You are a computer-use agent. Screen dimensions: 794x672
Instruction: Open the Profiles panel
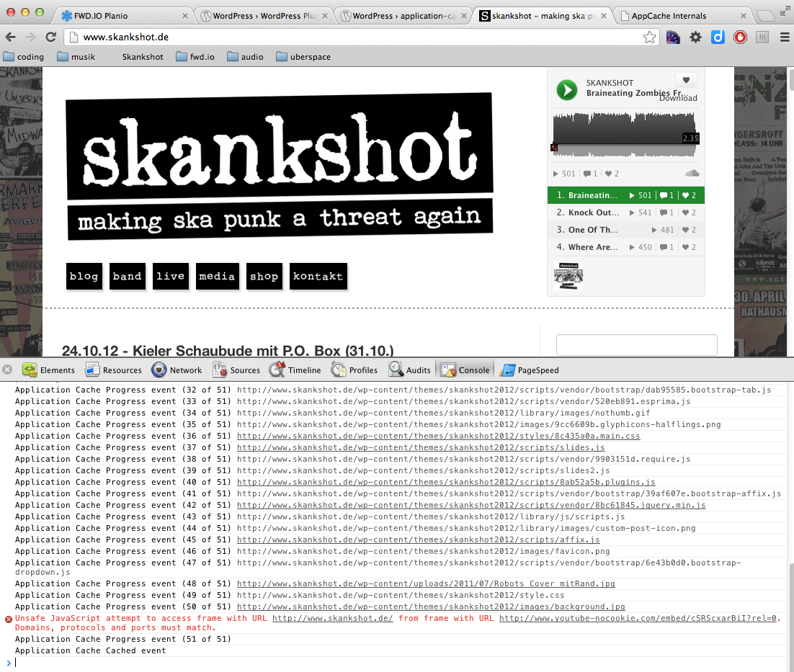[354, 370]
